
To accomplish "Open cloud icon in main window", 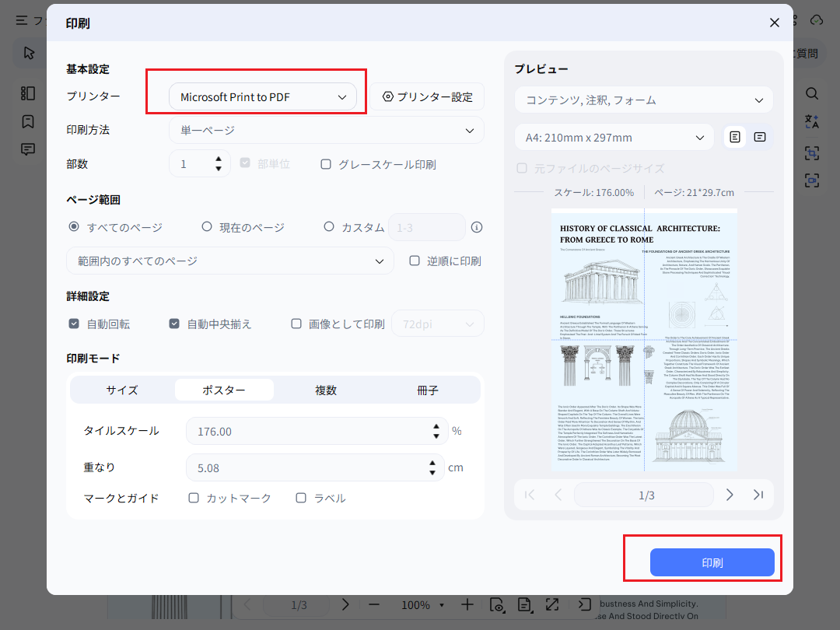I will click(x=817, y=20).
